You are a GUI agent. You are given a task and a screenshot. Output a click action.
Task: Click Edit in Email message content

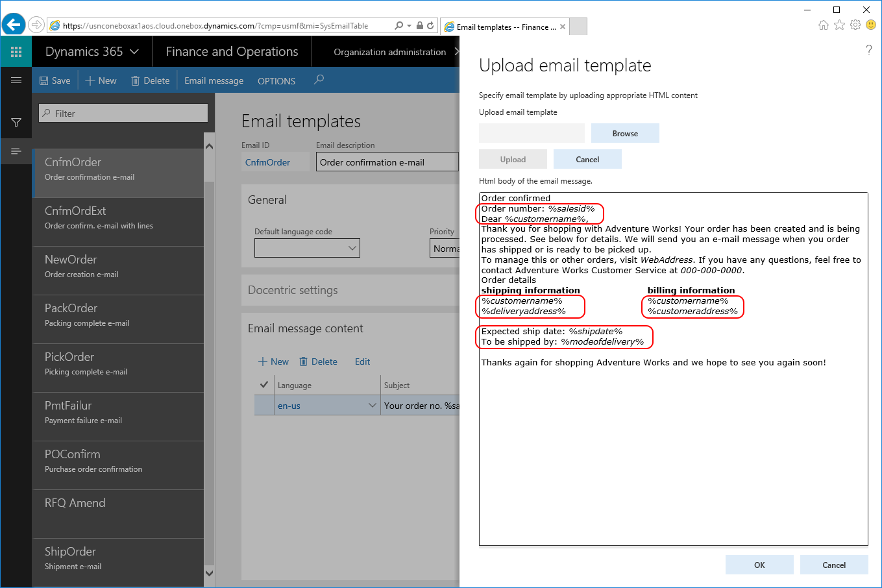tap(362, 361)
